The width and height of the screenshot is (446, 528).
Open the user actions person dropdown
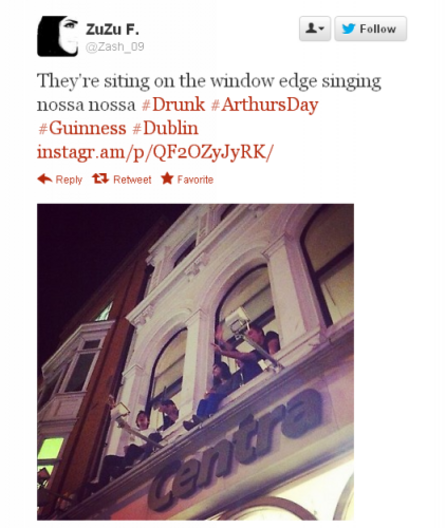click(x=315, y=29)
